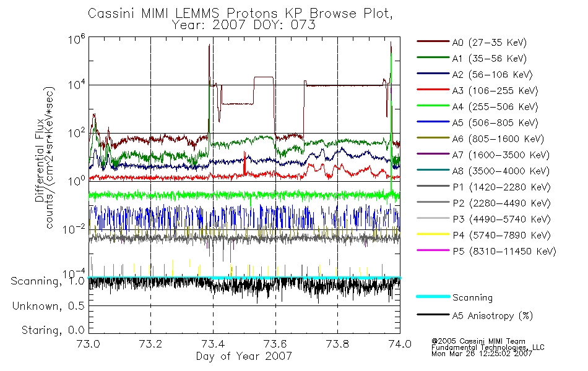The height and width of the screenshot is (371, 588).
Task: Click the bright green A4 legend line swatch
Action: (x=433, y=106)
